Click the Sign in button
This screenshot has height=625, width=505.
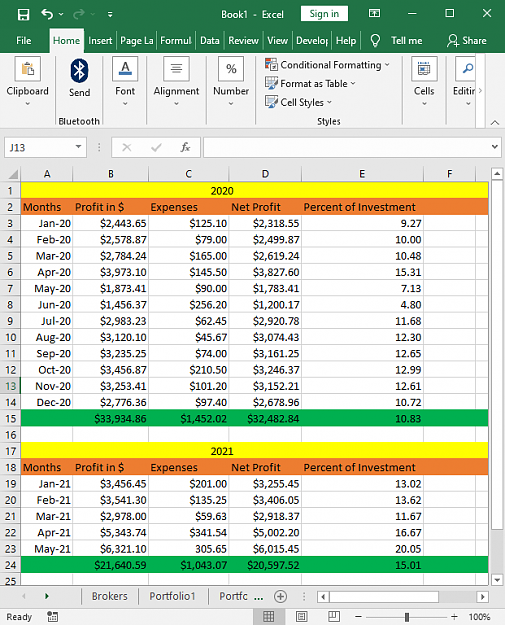pos(324,14)
